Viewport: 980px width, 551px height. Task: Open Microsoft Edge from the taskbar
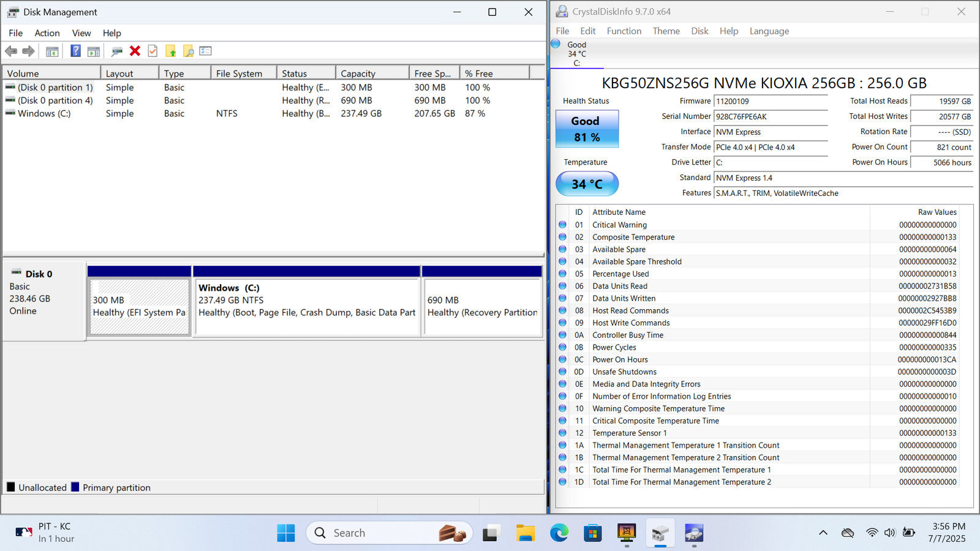click(559, 533)
